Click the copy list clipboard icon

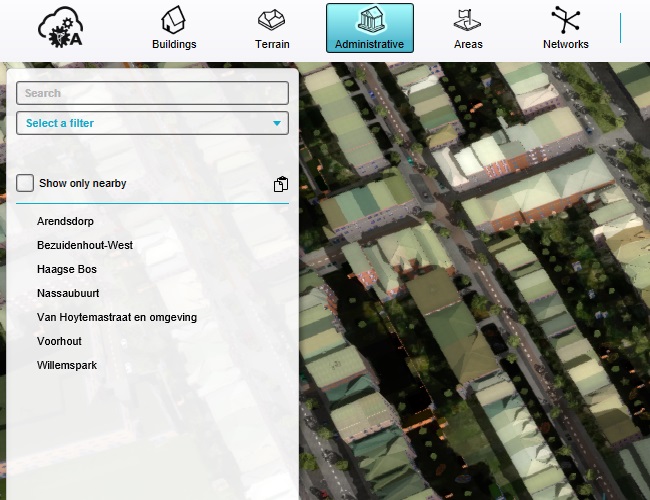[x=281, y=184]
